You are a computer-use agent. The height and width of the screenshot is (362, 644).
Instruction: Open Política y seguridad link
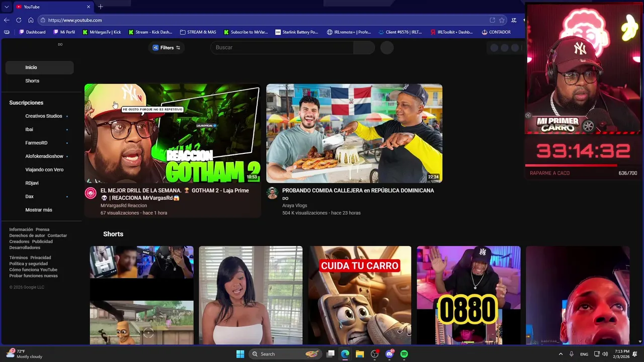pos(28,263)
